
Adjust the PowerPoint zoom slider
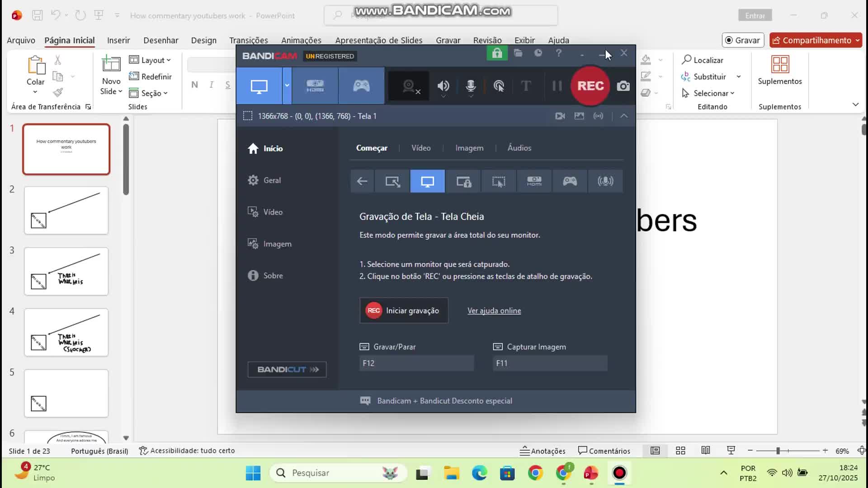tap(778, 451)
